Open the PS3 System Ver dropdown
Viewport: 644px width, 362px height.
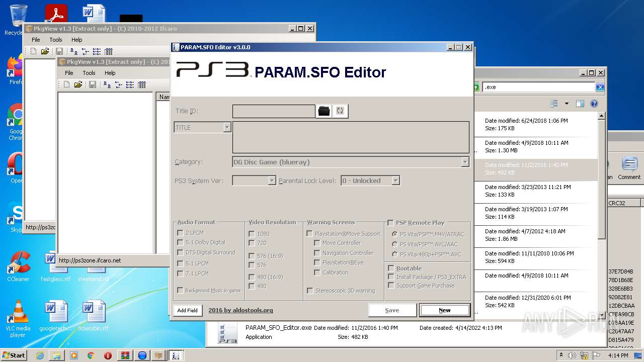tap(272, 180)
